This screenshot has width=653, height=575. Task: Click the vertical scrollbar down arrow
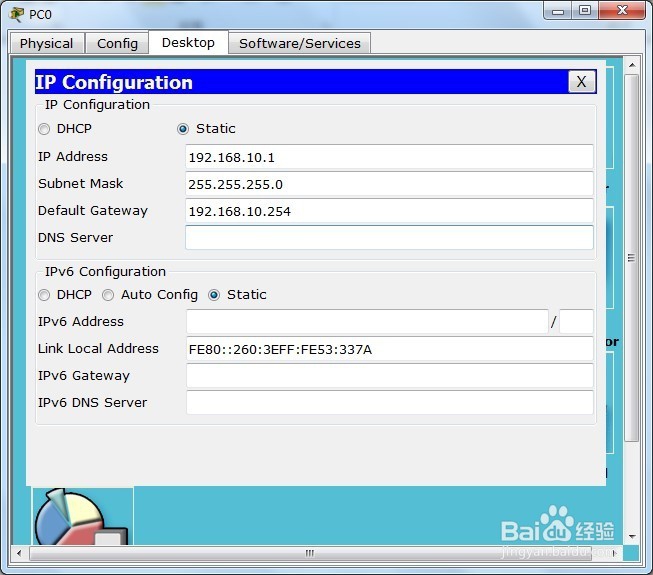point(632,536)
